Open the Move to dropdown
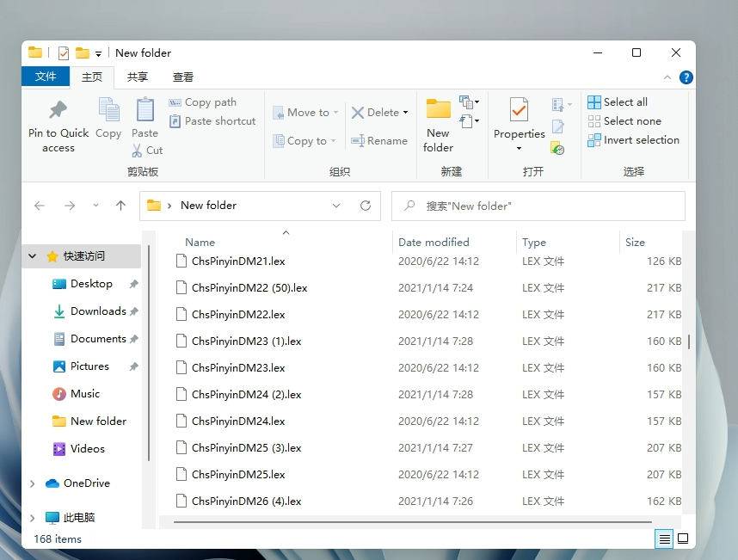Viewport: 738px width, 560px height. click(305, 112)
